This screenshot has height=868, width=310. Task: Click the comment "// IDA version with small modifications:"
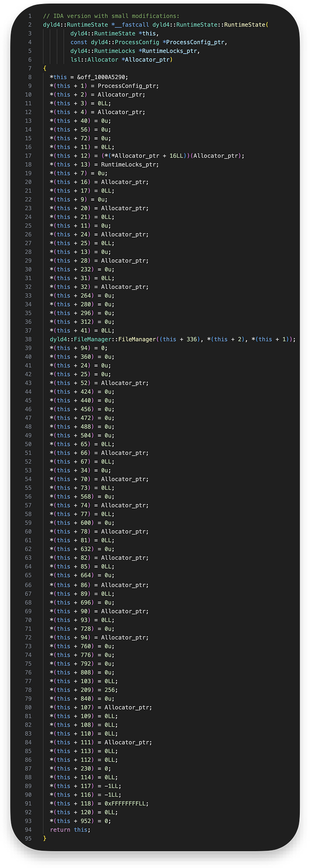111,16
